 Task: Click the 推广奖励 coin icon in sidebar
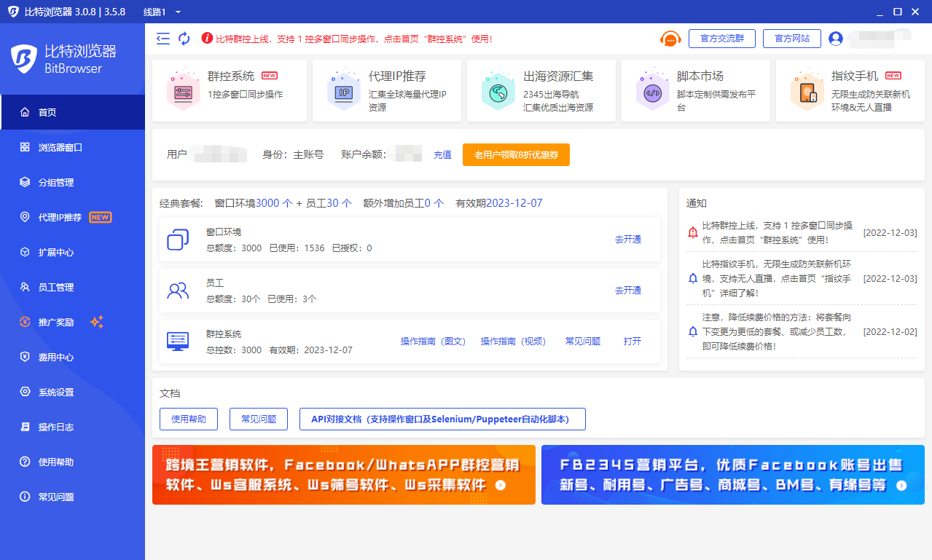pos(25,322)
